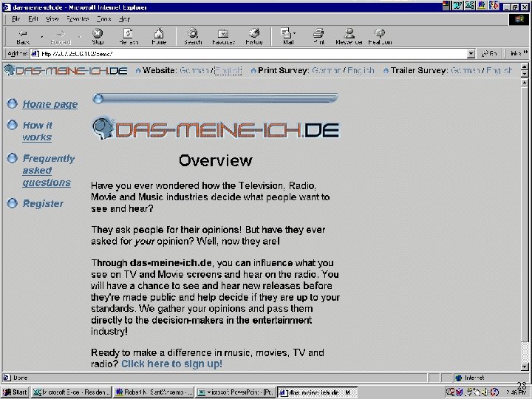
Task: Open the Frequently asked questions link
Action: tap(49, 171)
